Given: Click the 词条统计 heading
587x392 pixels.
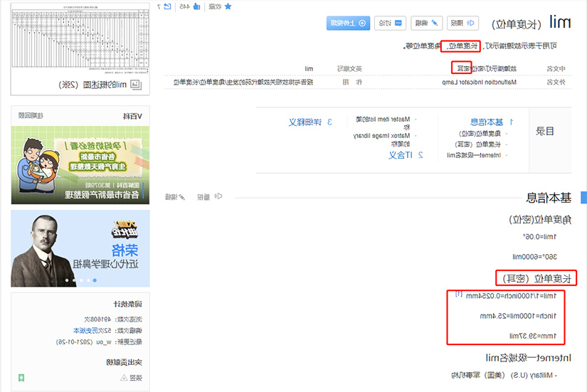Looking at the screenshot, I should pyautogui.click(x=127, y=304).
